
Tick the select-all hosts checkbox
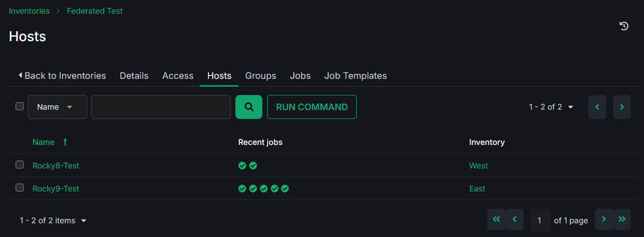coord(20,106)
